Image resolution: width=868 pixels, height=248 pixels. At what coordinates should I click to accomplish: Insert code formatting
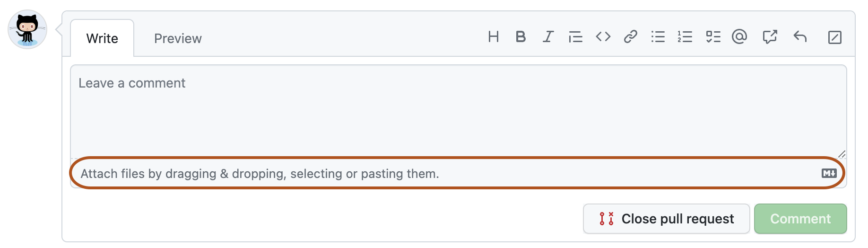tap(603, 37)
